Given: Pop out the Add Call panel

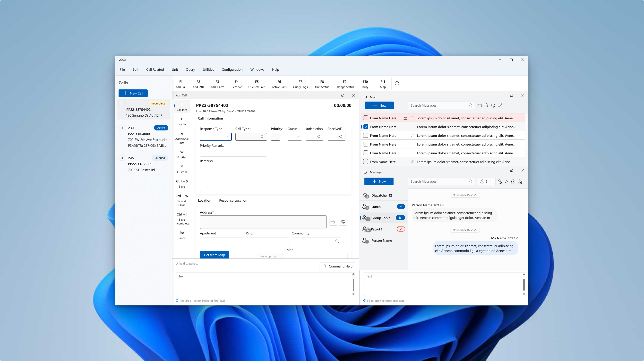Looking at the screenshot, I should 343,95.
